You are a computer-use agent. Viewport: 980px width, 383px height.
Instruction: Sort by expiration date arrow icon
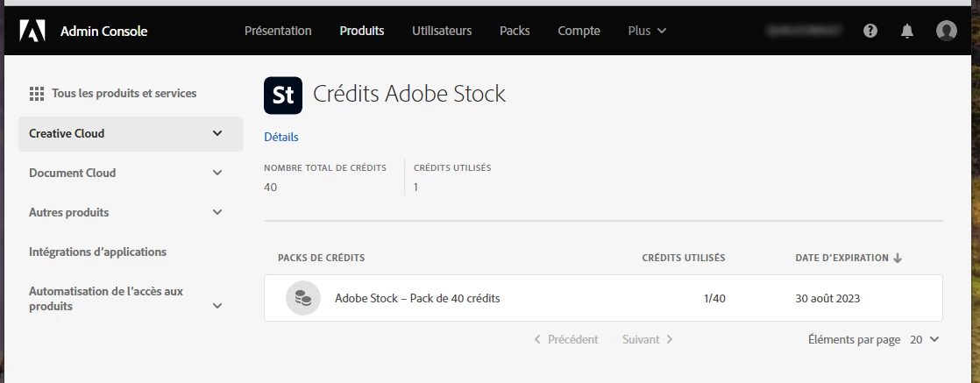click(x=898, y=258)
